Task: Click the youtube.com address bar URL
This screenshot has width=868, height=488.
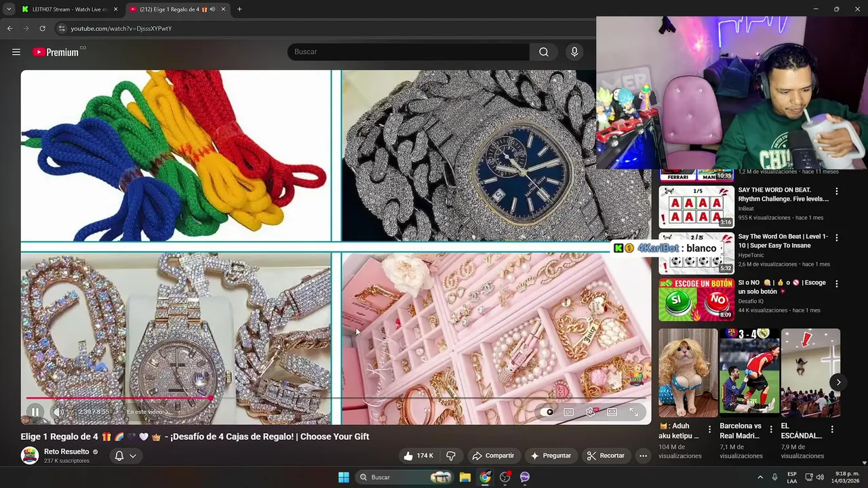Action: click(x=121, y=28)
